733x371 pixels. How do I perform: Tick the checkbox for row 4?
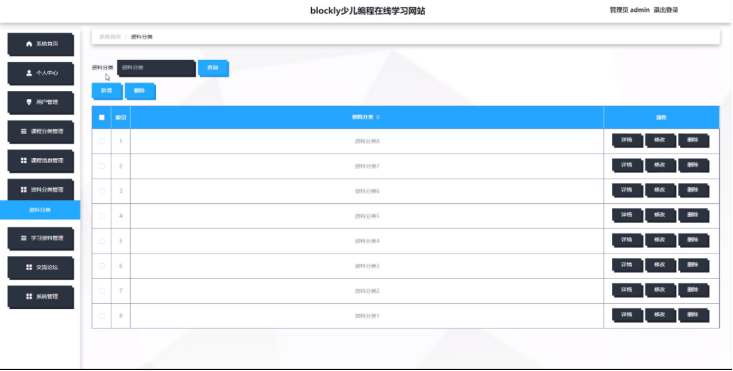point(102,216)
